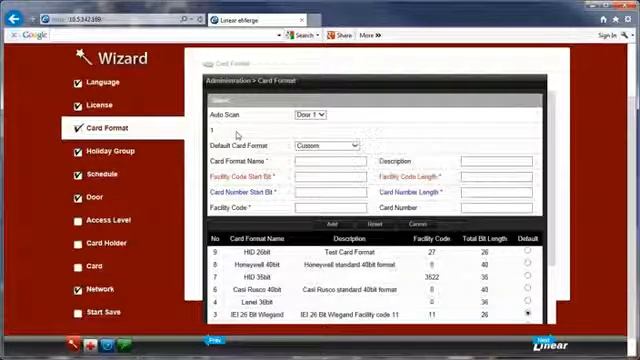Toggle the Door step checkbox
The width and height of the screenshot is (640, 360).
(x=78, y=198)
